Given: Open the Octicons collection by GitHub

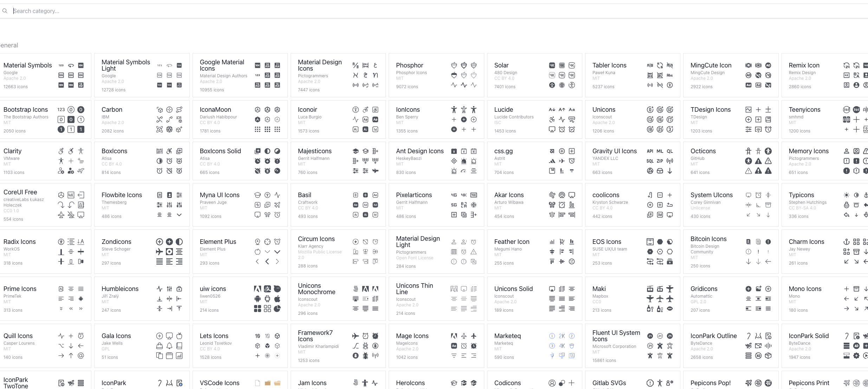Looking at the screenshot, I should (731, 161).
